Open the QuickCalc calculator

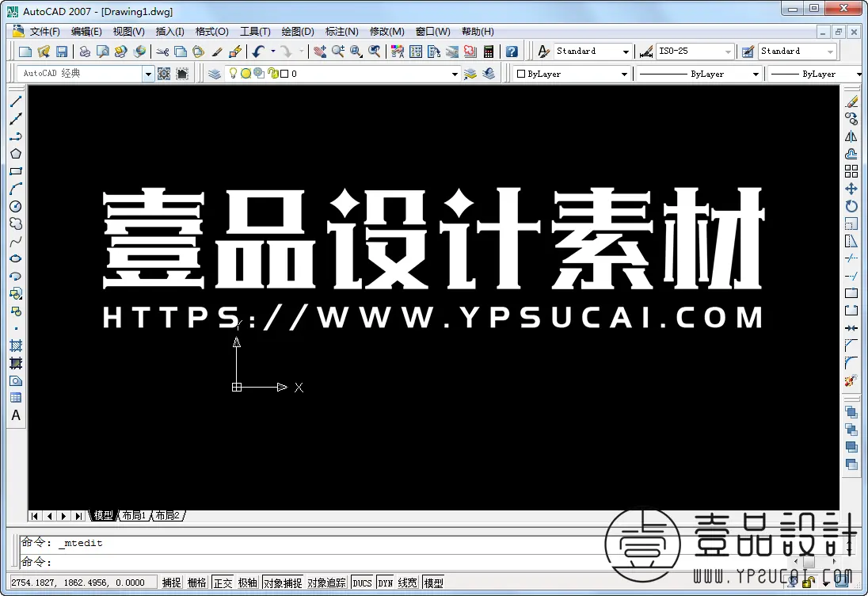click(488, 52)
